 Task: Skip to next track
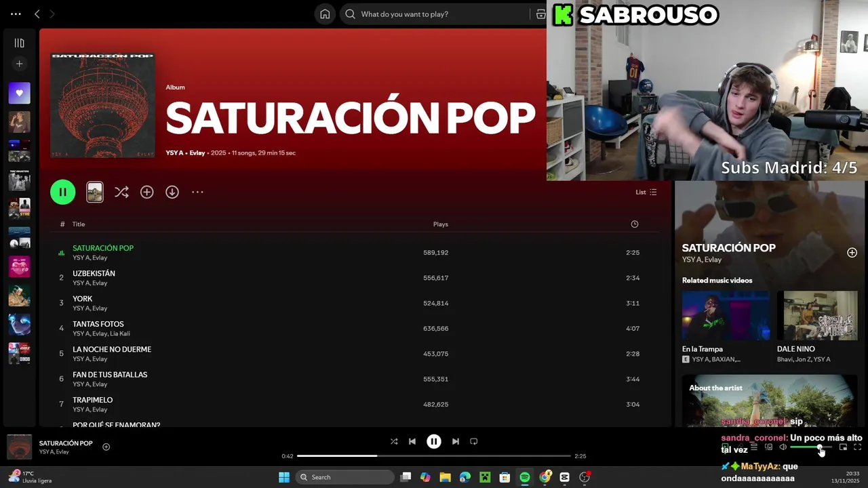(456, 441)
